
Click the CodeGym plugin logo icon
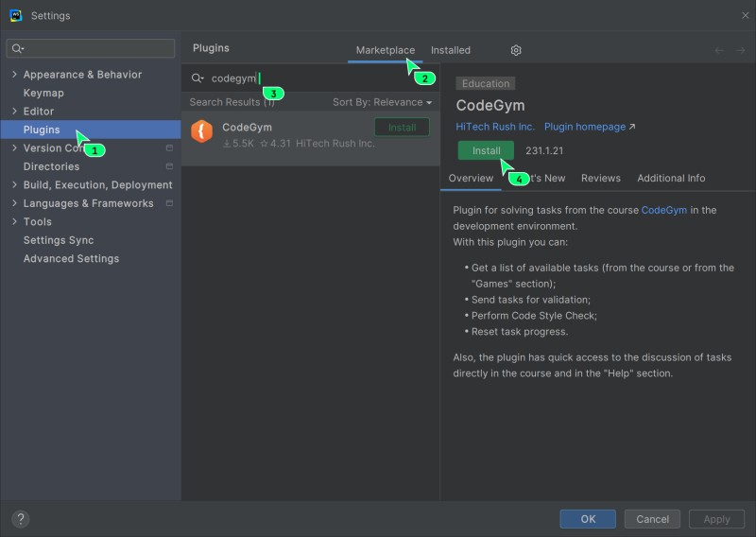pyautogui.click(x=201, y=131)
